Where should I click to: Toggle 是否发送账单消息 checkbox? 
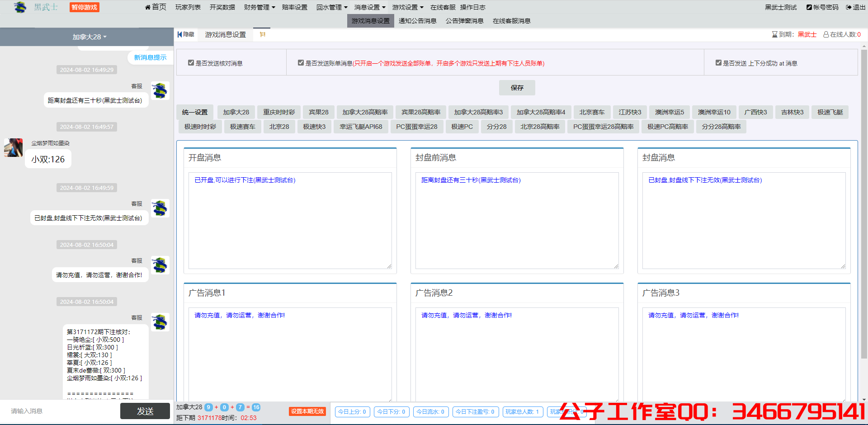[x=301, y=63]
